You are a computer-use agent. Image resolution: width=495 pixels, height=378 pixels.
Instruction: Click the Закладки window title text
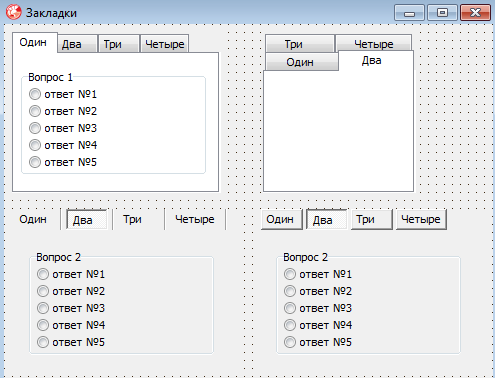[51, 13]
